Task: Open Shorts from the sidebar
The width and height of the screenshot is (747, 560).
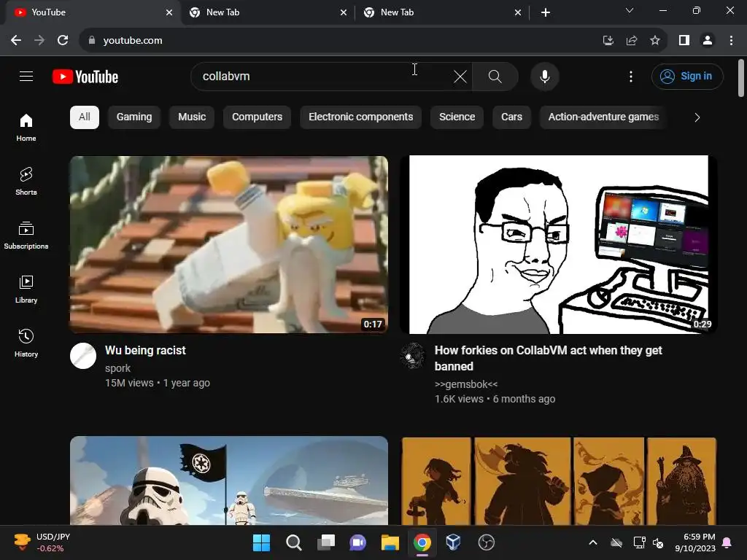Action: (x=26, y=182)
